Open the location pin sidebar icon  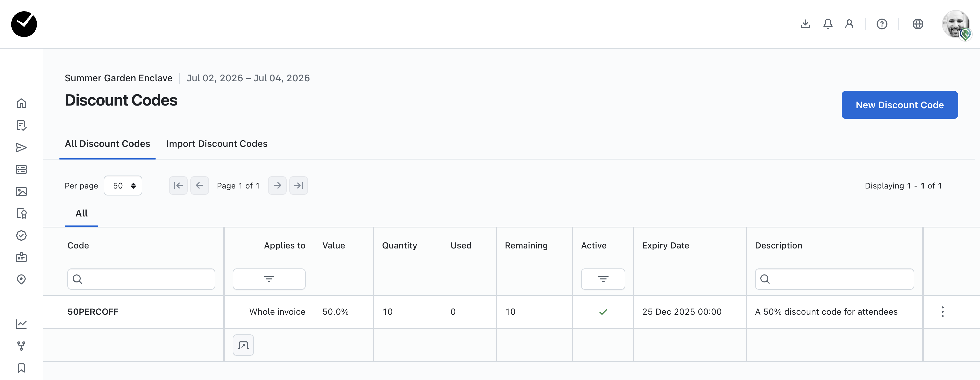[x=21, y=280]
